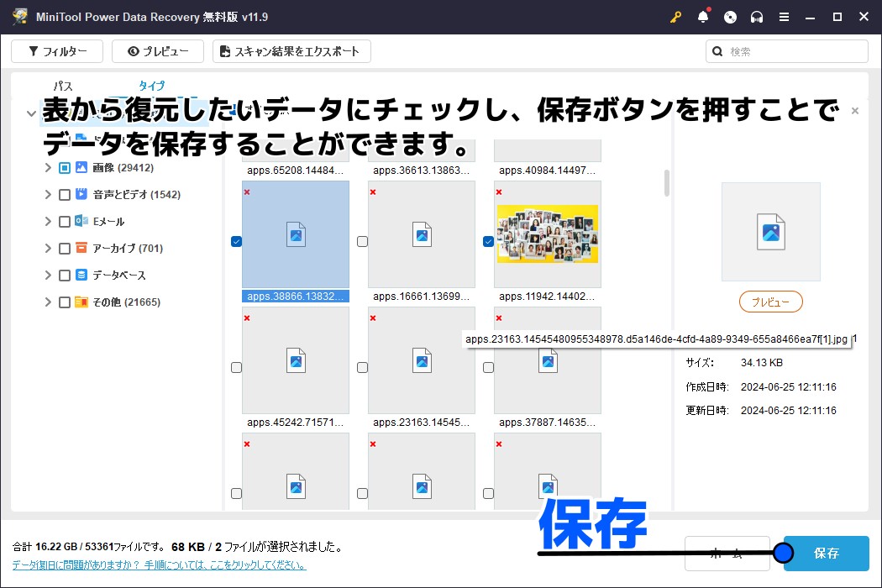The image size is (882, 588).
Task: Open the notification bell icon
Action: tap(703, 16)
